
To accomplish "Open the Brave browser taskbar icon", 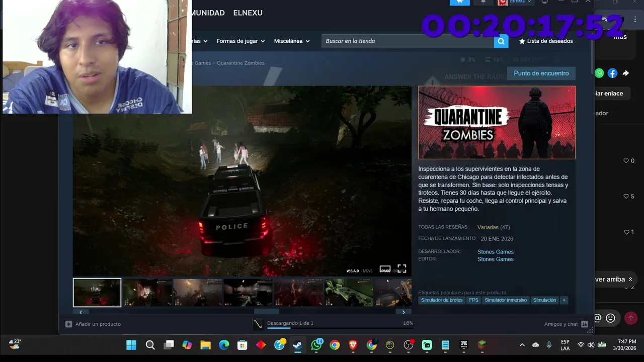I will pos(353,345).
